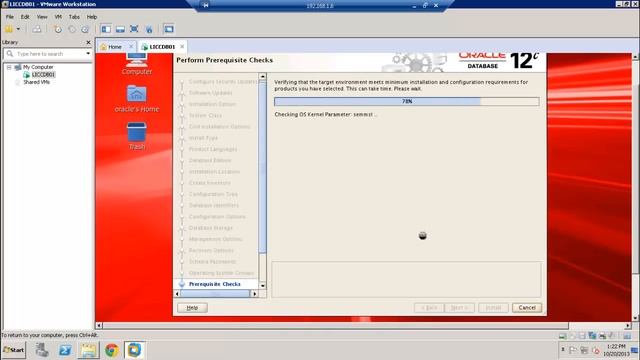The image size is (640, 360).
Task: Enter full screen mode via toolbar icon
Action: pos(134,29)
